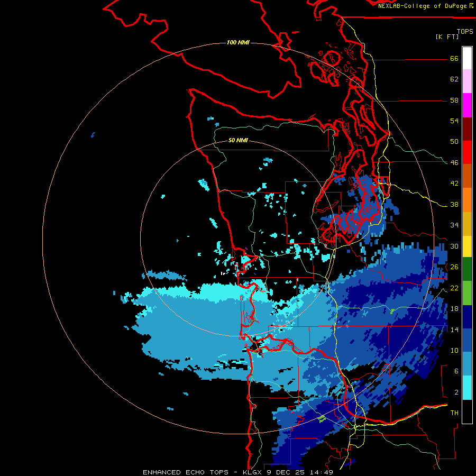Click the 2 legend value

(x=456, y=392)
